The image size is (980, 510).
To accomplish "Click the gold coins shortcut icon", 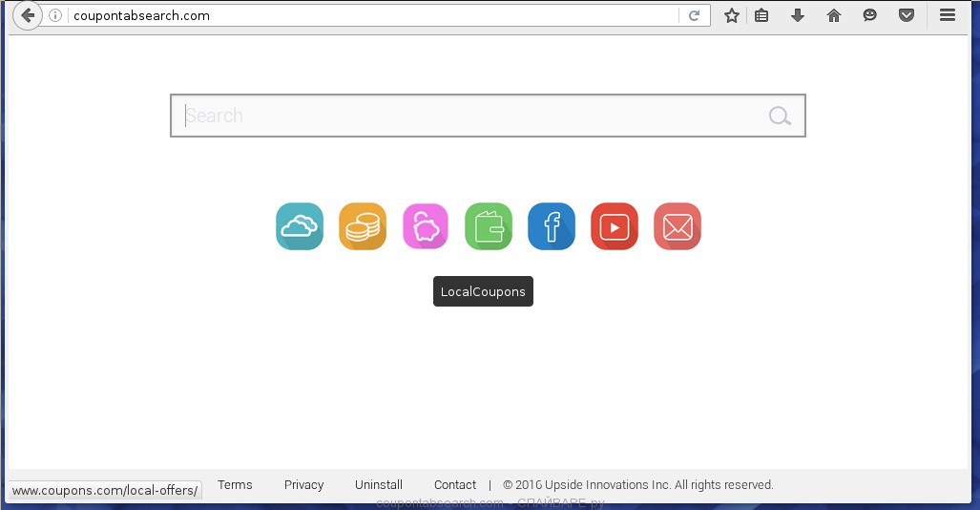I will coord(363,226).
